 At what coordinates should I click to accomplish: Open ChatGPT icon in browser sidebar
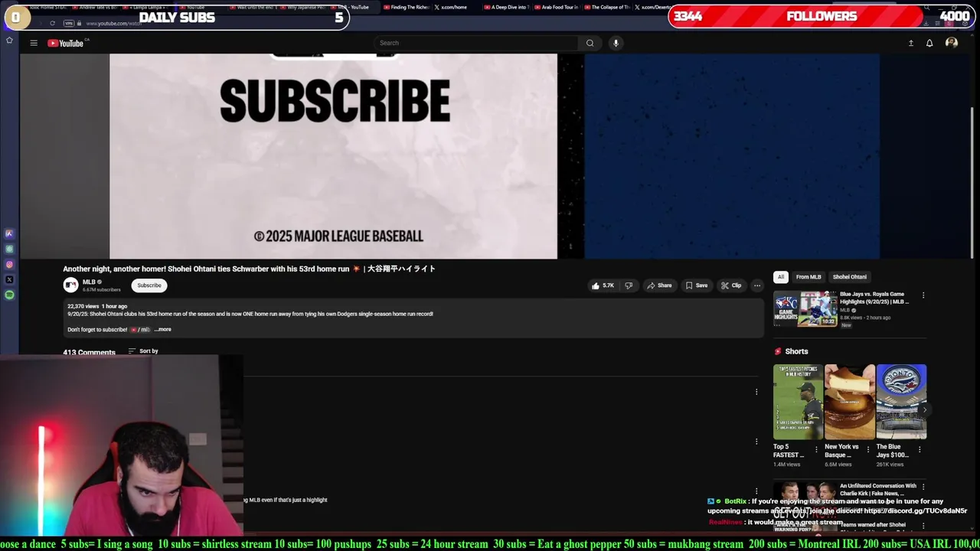[9, 249]
